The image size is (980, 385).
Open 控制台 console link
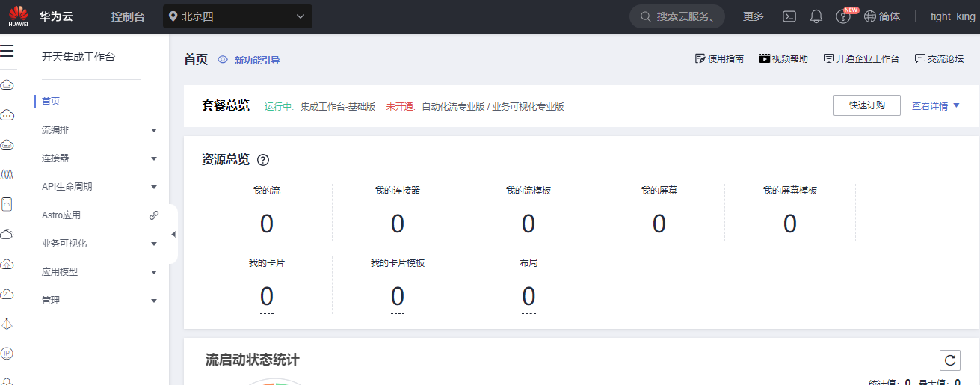[x=128, y=16]
